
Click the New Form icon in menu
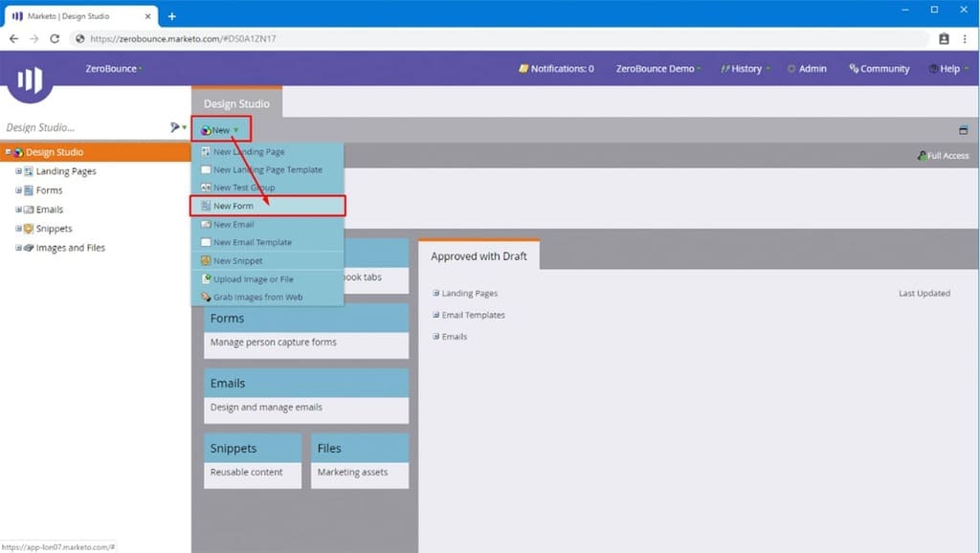point(206,206)
